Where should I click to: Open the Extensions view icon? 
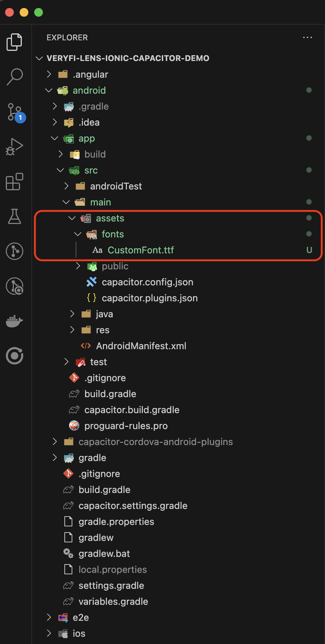[15, 182]
